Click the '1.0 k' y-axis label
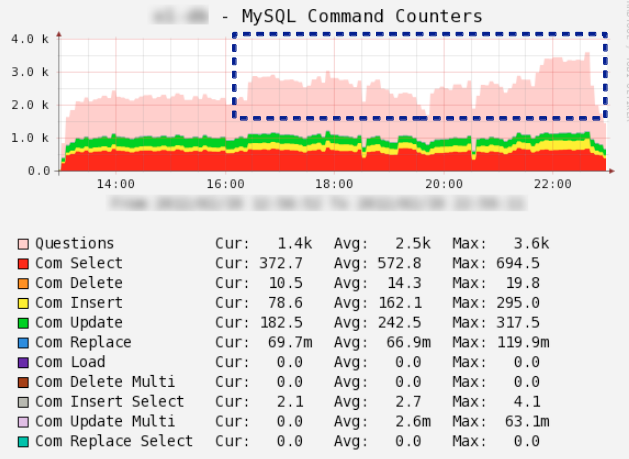 coord(30,138)
